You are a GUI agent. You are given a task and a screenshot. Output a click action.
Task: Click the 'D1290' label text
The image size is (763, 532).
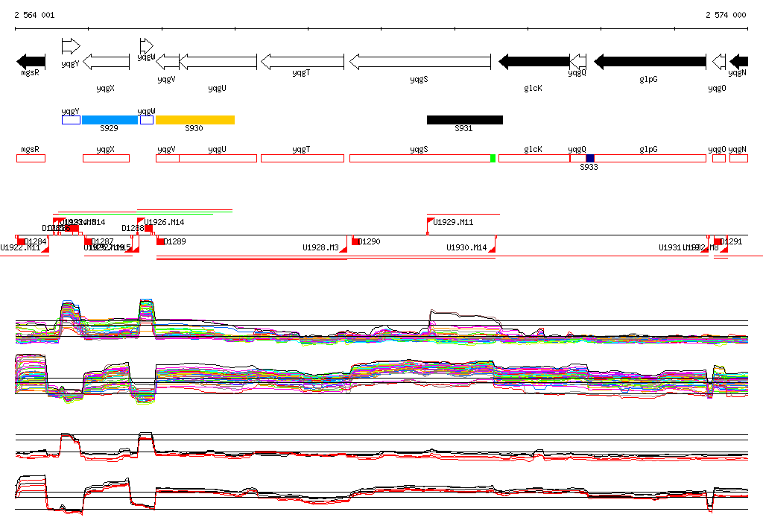coord(370,241)
